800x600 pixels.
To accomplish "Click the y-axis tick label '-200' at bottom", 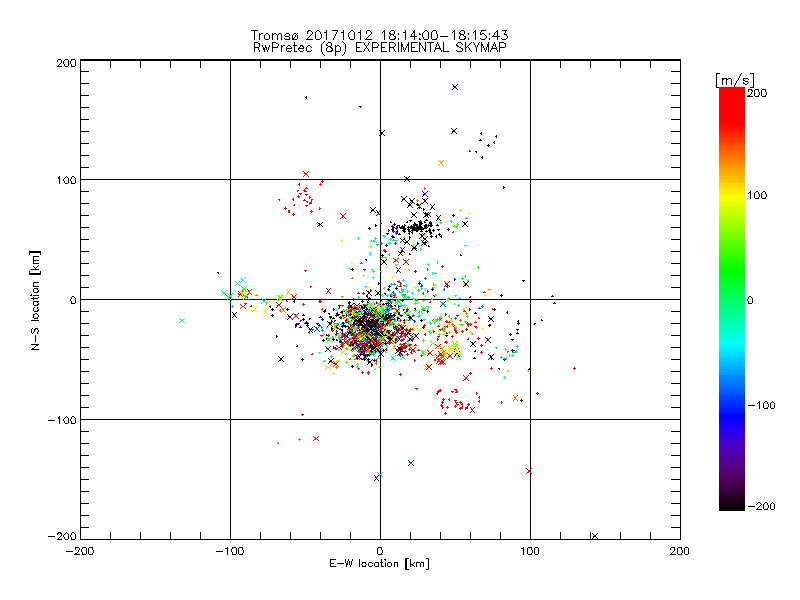I will pos(62,537).
